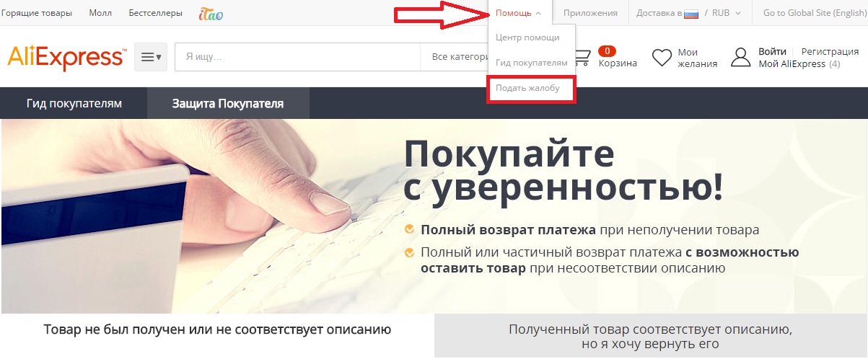Go to Global Site (English)
The image size is (868, 359).
tap(814, 13)
